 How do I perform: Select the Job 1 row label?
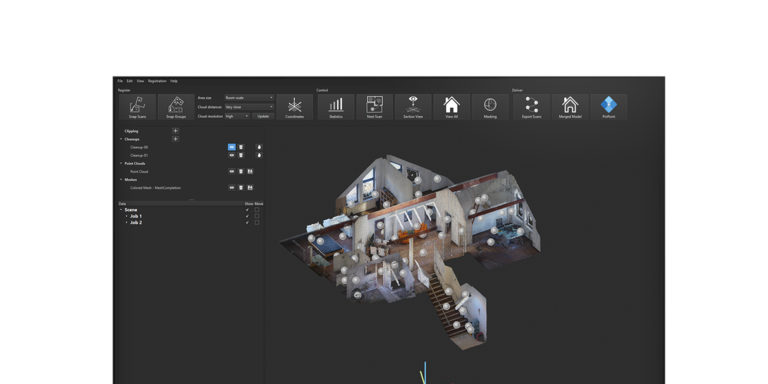(x=136, y=216)
